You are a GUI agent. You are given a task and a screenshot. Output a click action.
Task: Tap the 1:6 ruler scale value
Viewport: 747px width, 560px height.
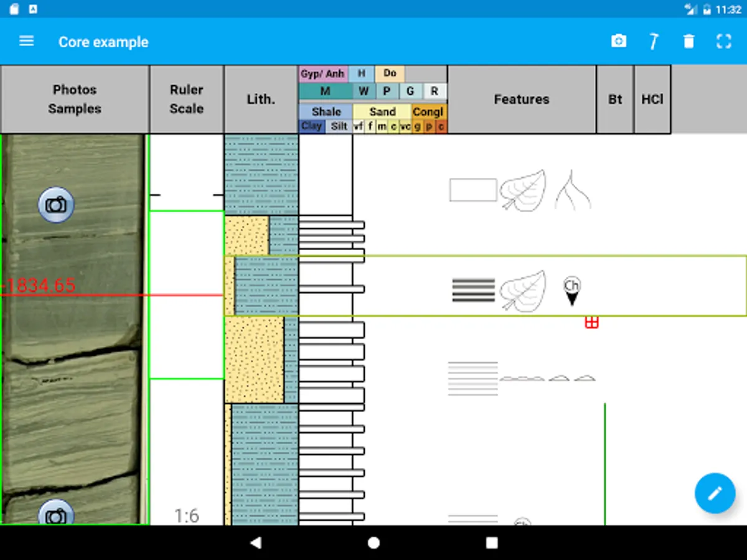(187, 516)
